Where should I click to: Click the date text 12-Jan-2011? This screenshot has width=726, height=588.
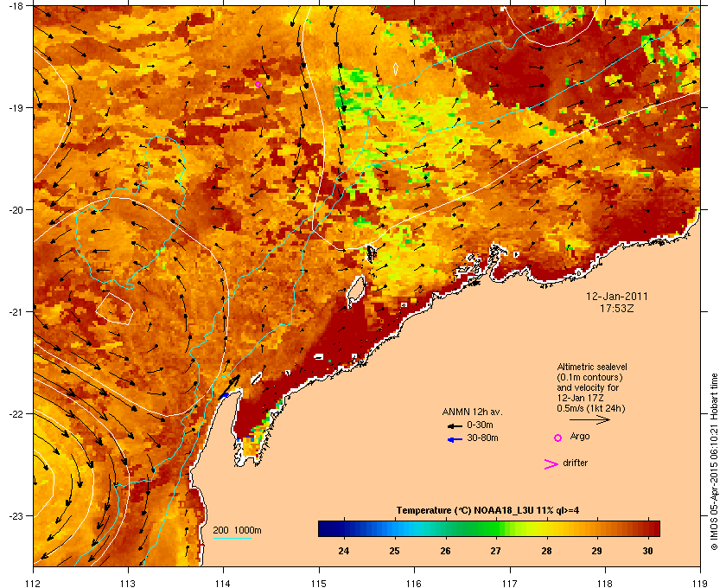617,296
